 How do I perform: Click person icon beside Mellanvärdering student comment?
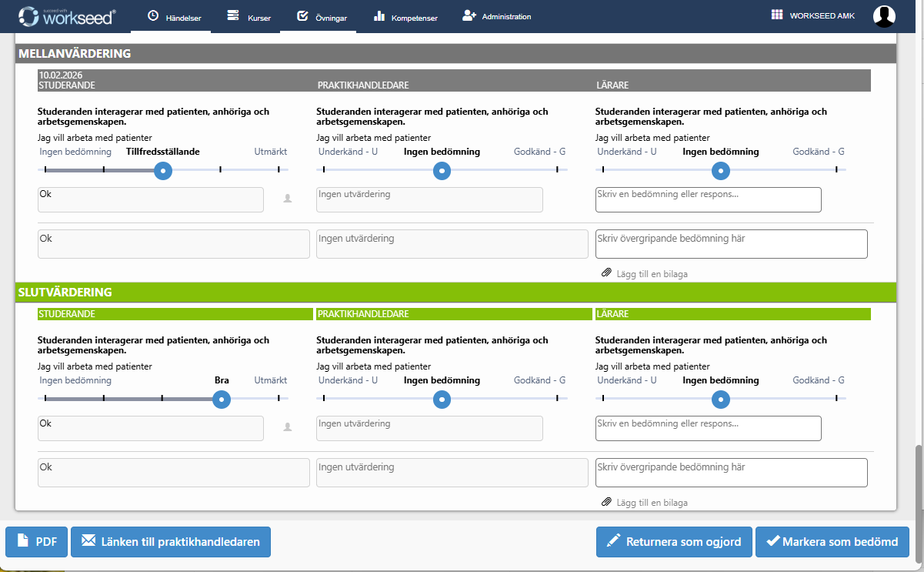tap(288, 199)
